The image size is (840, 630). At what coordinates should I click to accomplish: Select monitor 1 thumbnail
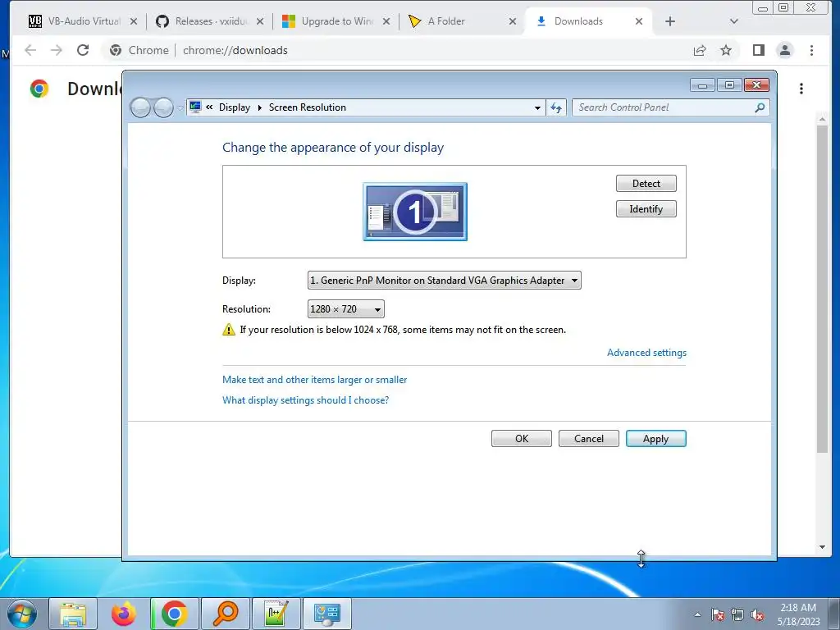pos(415,212)
